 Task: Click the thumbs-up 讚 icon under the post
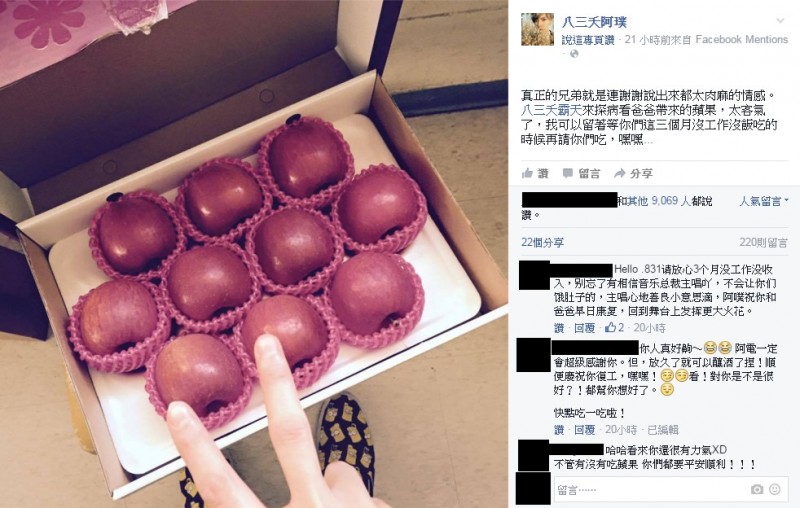click(527, 173)
